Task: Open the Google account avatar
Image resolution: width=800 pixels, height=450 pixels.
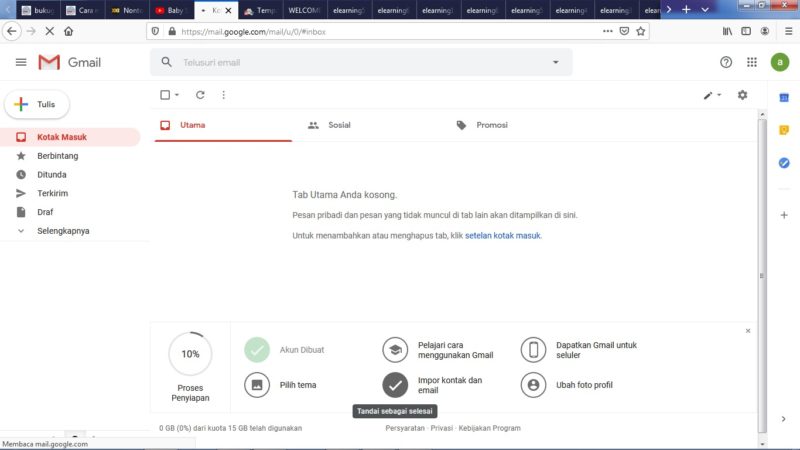Action: pyautogui.click(x=780, y=62)
